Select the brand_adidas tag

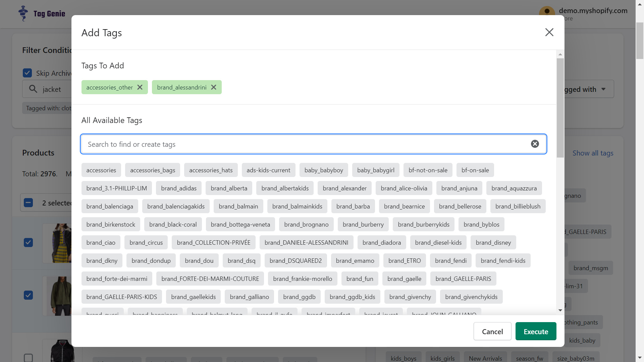coord(179,188)
